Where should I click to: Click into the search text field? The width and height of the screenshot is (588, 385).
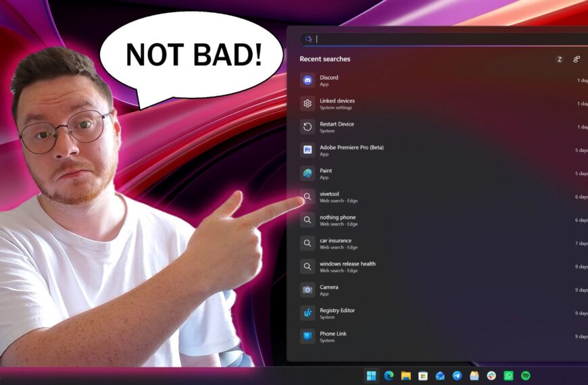click(x=443, y=39)
